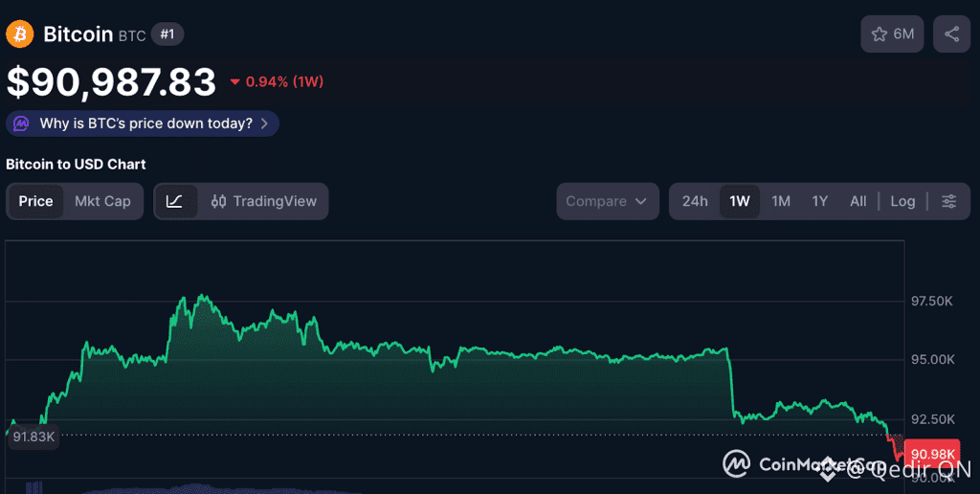Click the TradingView candlestick icon
This screenshot has height=494, width=980.
(x=219, y=201)
